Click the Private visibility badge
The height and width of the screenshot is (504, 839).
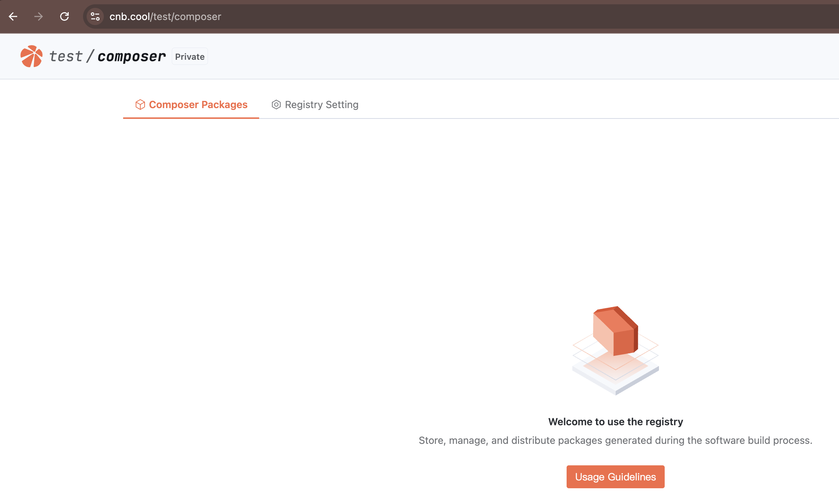pos(190,57)
